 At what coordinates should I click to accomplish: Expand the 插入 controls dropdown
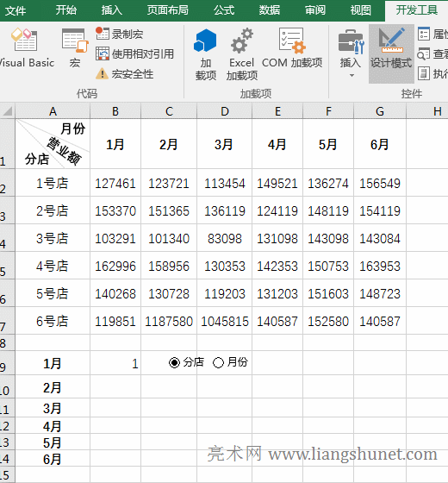point(351,53)
